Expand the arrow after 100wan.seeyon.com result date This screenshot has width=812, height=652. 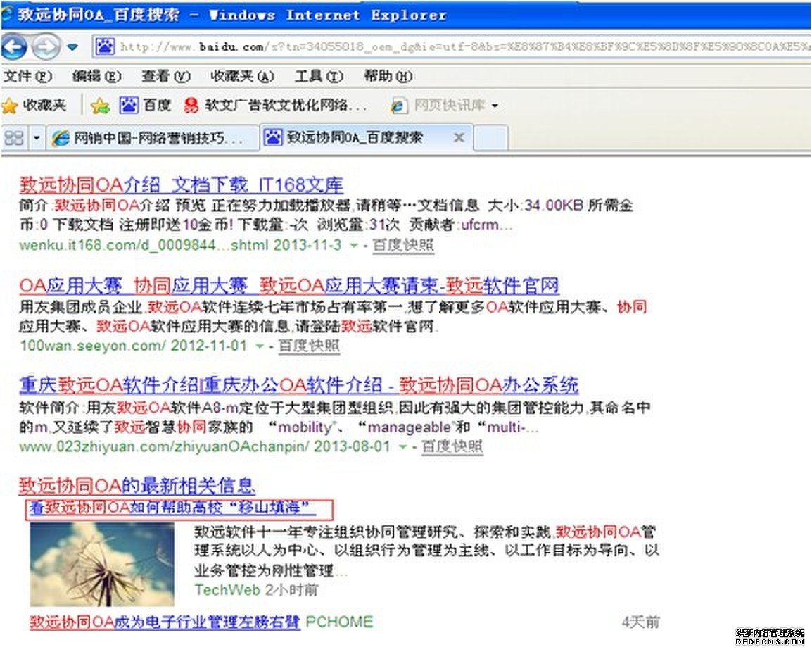[260, 346]
